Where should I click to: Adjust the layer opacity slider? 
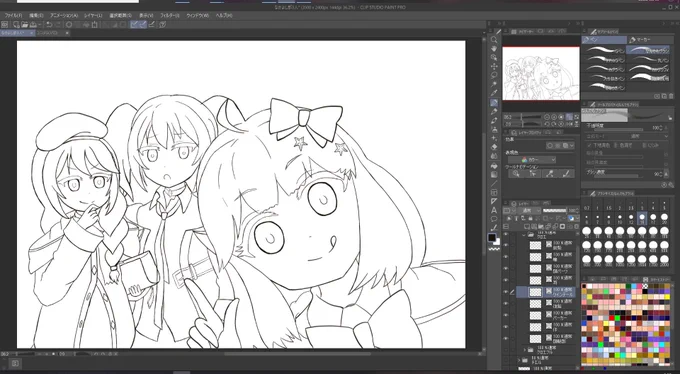[x=554, y=210]
